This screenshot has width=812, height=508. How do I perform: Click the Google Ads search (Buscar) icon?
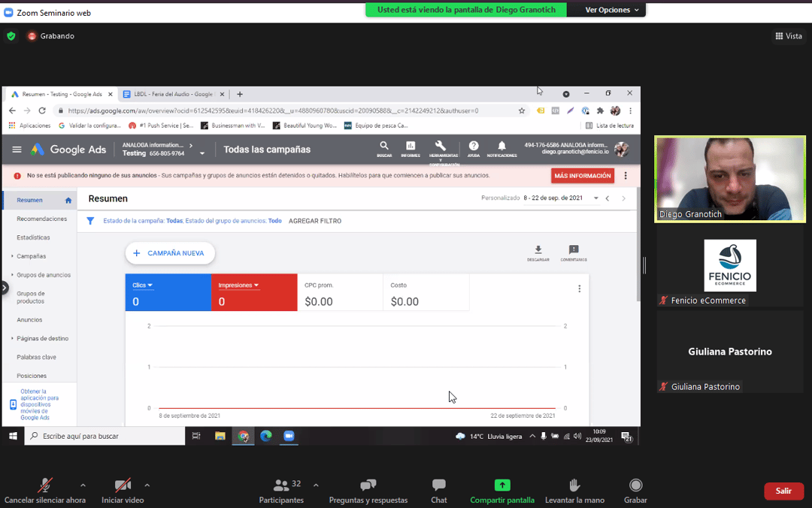coord(384,147)
